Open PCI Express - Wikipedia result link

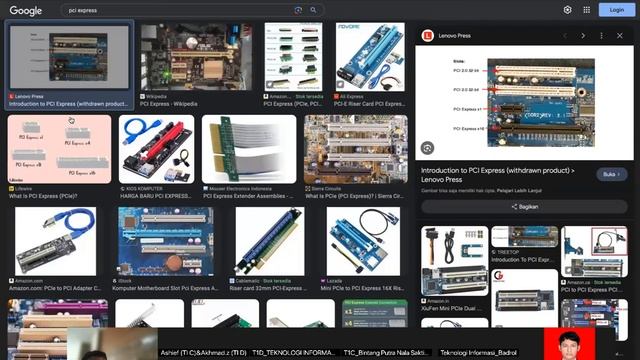[x=169, y=104]
